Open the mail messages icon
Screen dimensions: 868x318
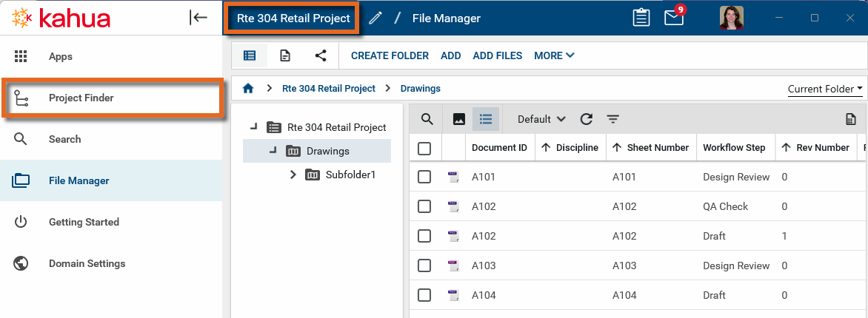click(674, 18)
